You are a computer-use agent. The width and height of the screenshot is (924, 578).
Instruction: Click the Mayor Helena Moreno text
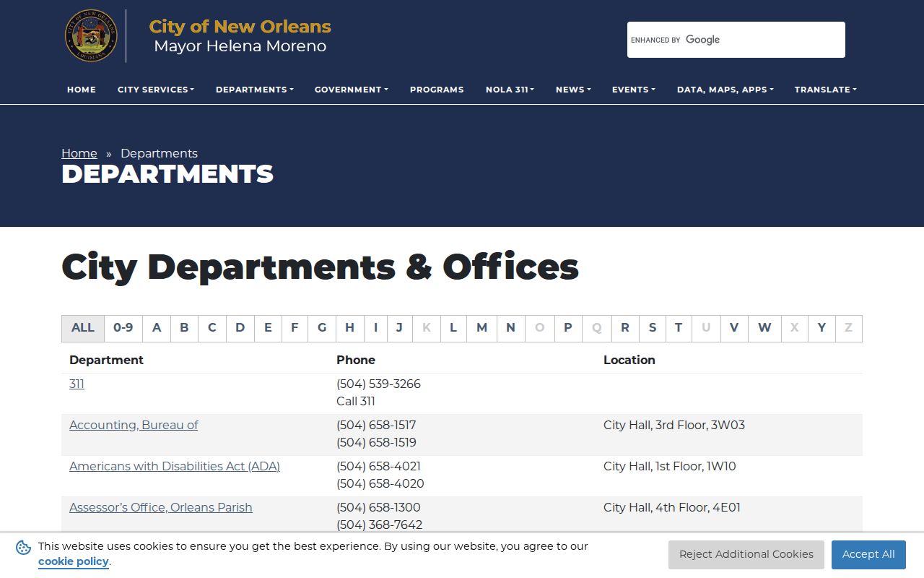pyautogui.click(x=240, y=46)
